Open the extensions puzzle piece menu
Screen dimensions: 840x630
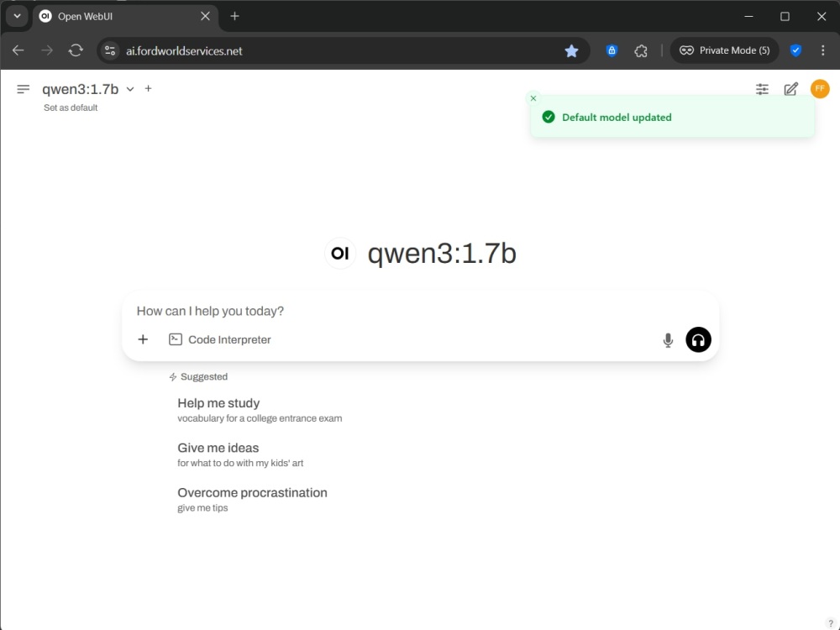pyautogui.click(x=641, y=50)
